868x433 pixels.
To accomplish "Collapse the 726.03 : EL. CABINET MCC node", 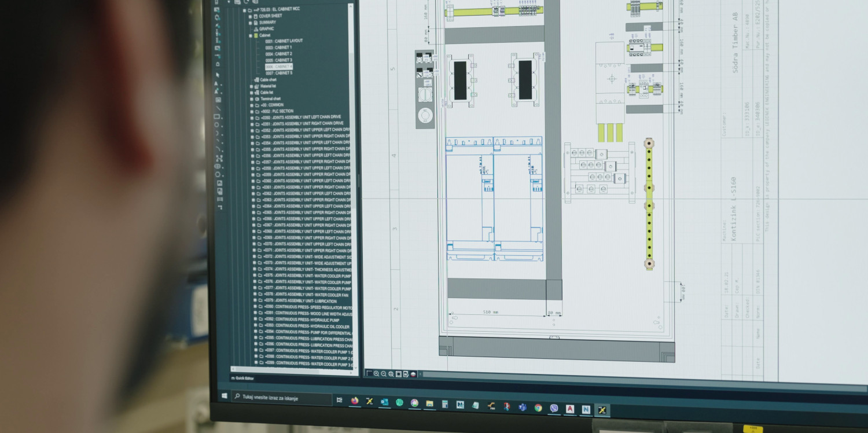I will (x=244, y=10).
